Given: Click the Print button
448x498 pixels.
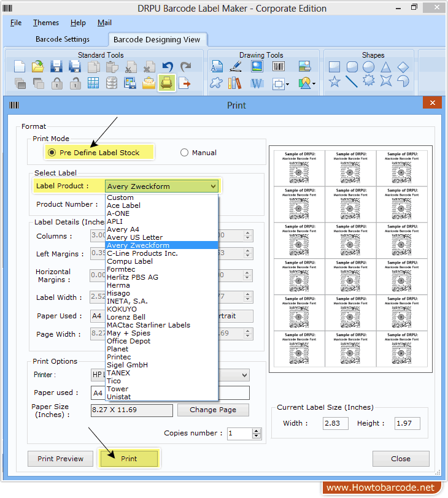Looking at the screenshot, I should pos(129,459).
